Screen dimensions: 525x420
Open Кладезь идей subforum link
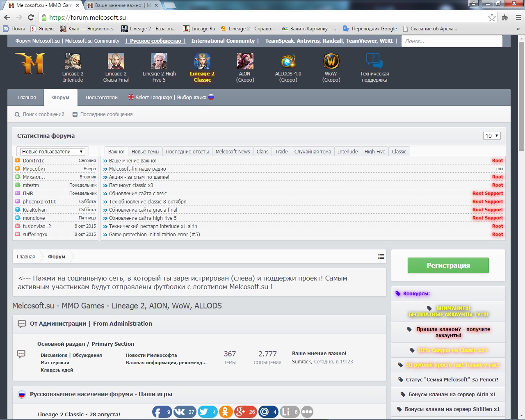pyautogui.click(x=57, y=370)
